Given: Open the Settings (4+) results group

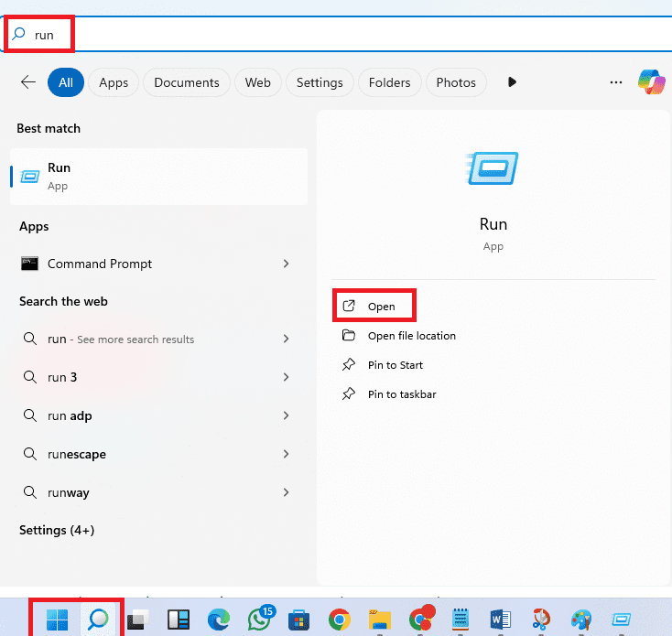Looking at the screenshot, I should [57, 530].
